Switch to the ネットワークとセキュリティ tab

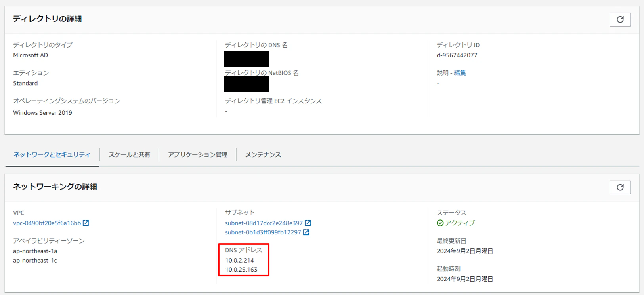click(52, 154)
